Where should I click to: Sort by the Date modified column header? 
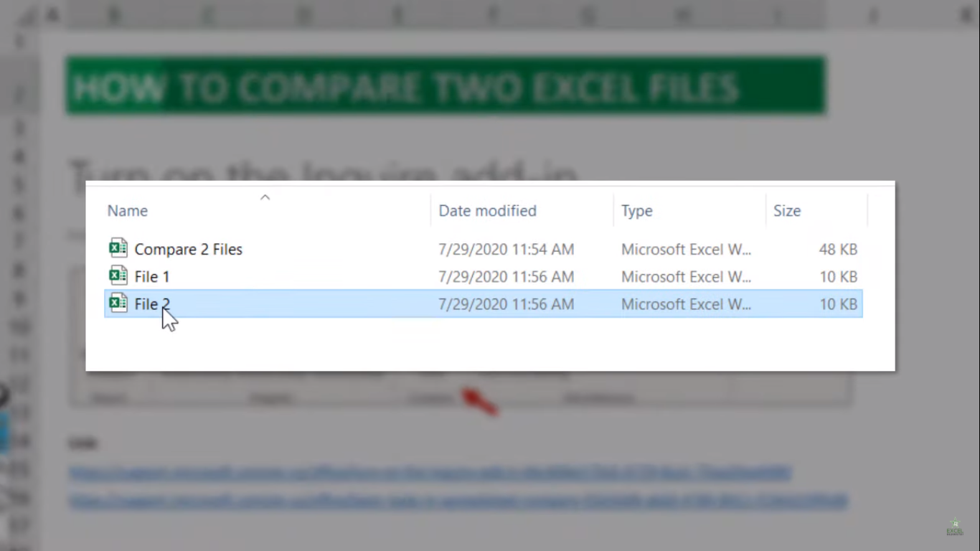click(x=487, y=211)
